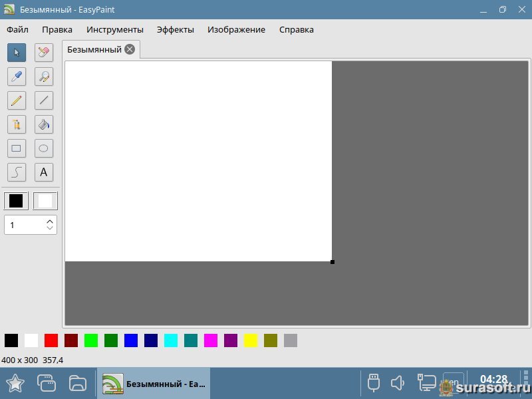
Task: Click the pen size input field
Action: click(x=26, y=225)
